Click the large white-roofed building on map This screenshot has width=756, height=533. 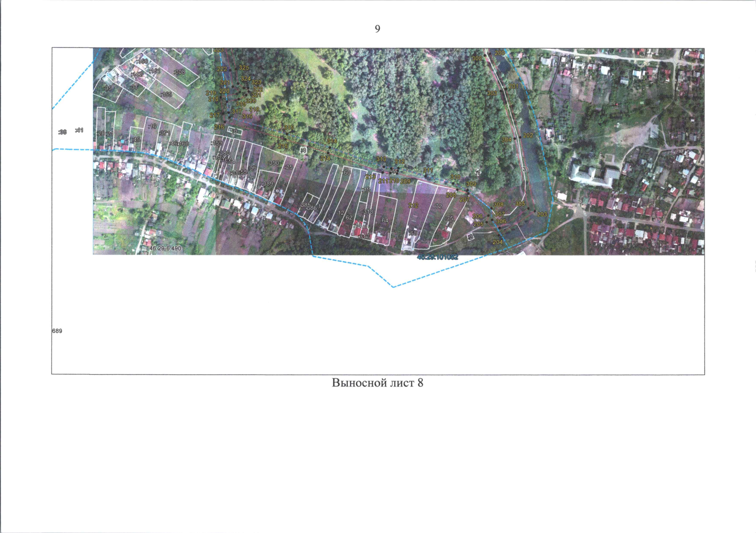click(593, 173)
